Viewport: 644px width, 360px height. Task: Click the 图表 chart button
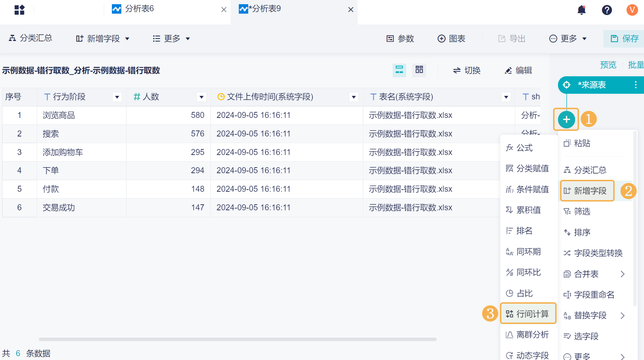(451, 38)
